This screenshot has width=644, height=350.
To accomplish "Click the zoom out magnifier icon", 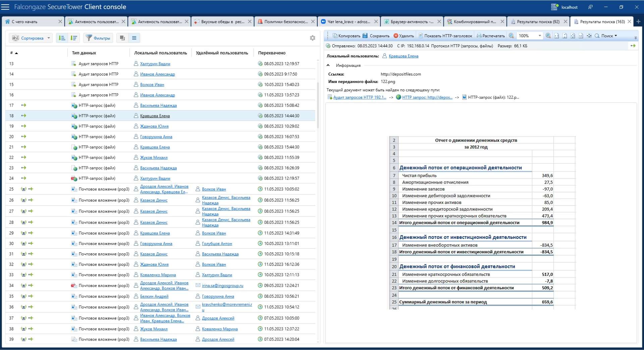I will 511,36.
